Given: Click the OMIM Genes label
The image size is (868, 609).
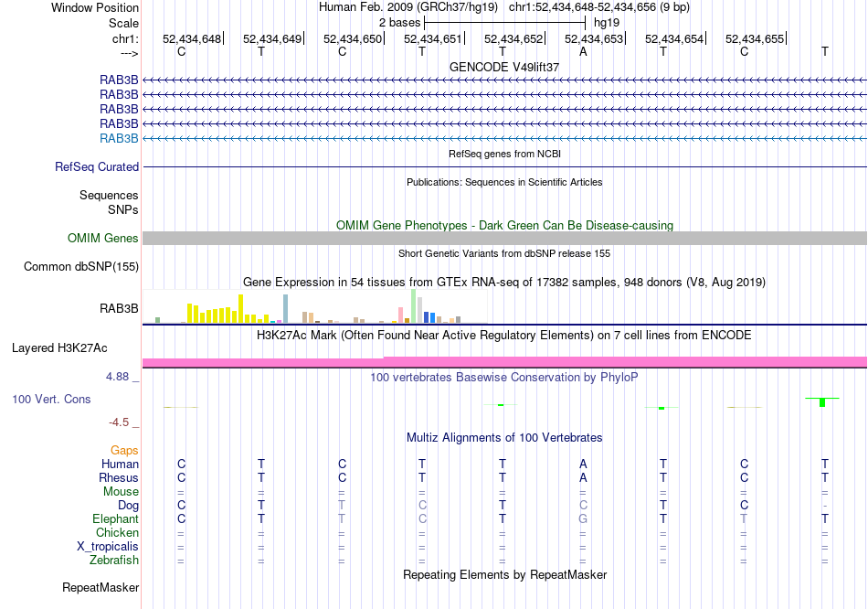Looking at the screenshot, I should [102, 239].
